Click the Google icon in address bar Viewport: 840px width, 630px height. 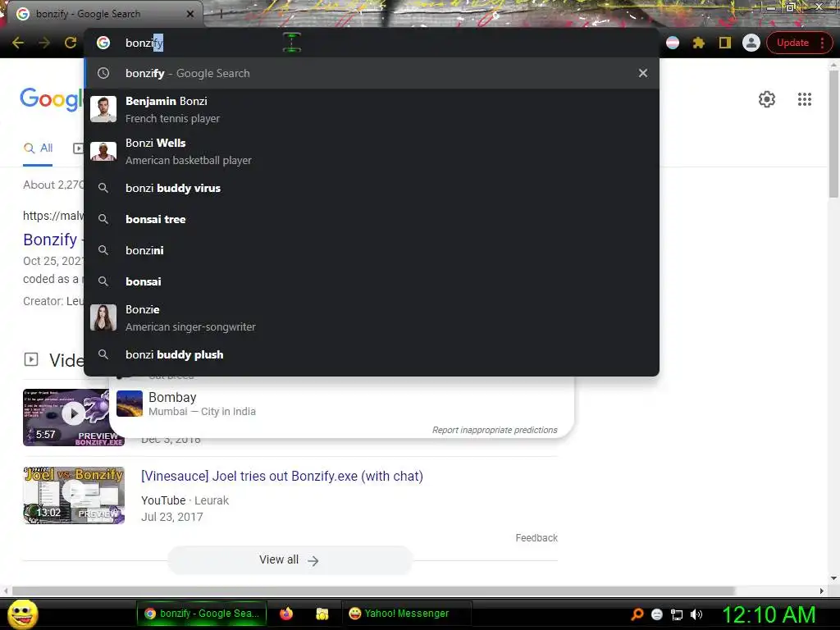click(103, 43)
